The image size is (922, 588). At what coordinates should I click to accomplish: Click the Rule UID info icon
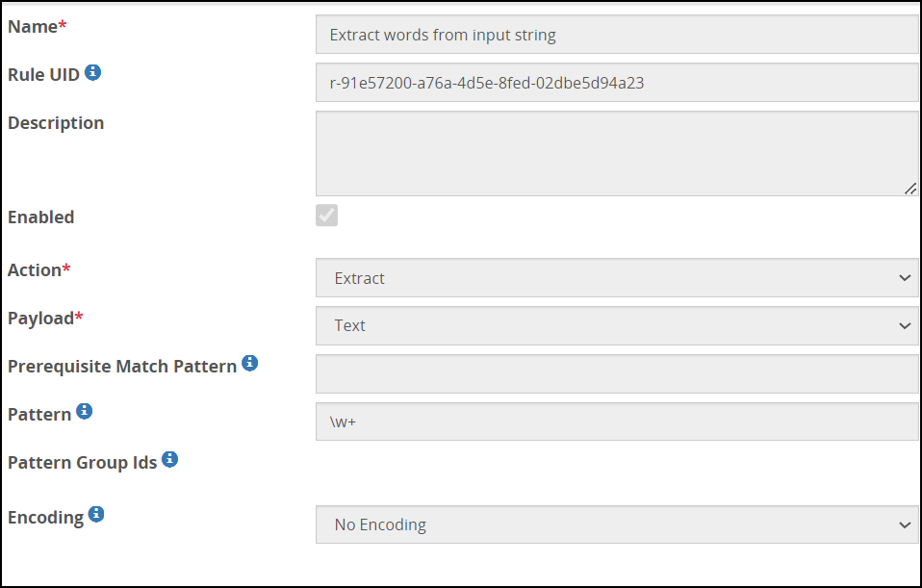[93, 72]
